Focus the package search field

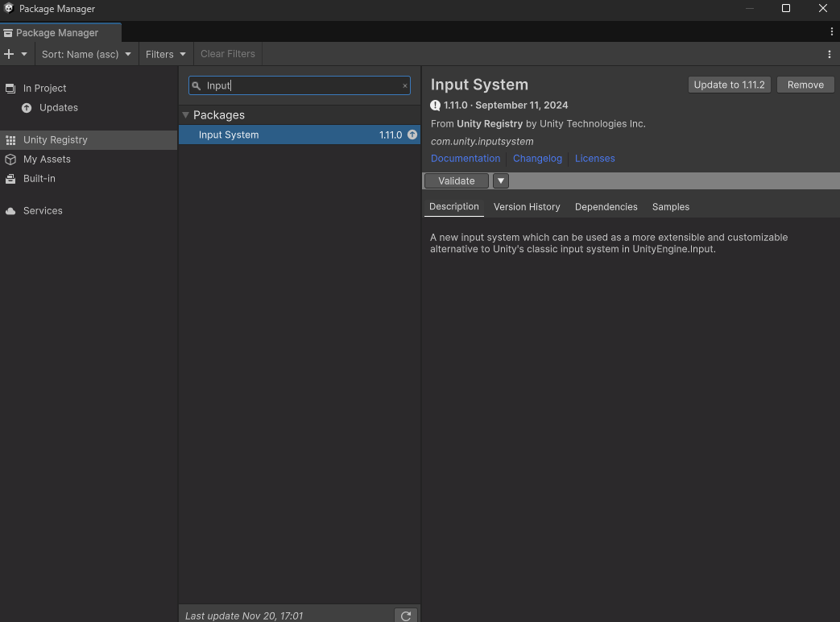(300, 85)
